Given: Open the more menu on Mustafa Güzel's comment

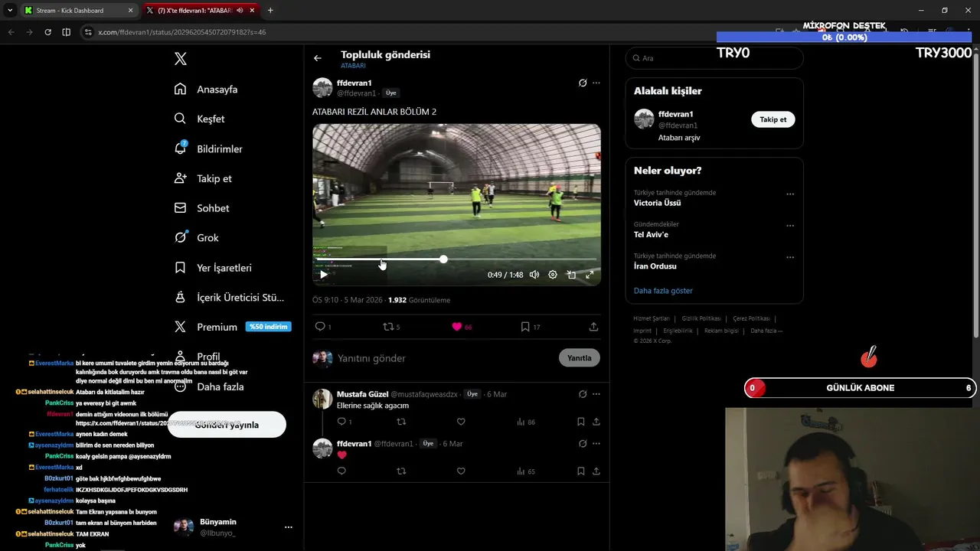Looking at the screenshot, I should pyautogui.click(x=596, y=394).
